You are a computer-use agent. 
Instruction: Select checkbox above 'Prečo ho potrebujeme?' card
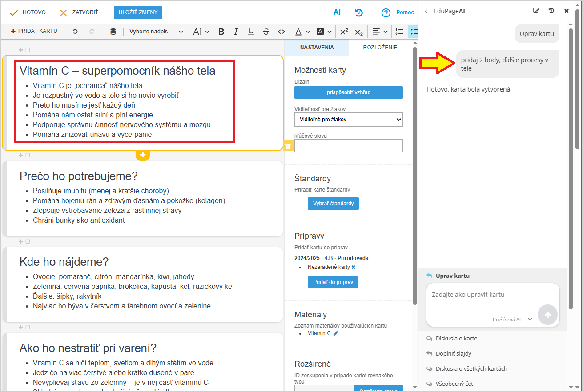(x=28, y=155)
